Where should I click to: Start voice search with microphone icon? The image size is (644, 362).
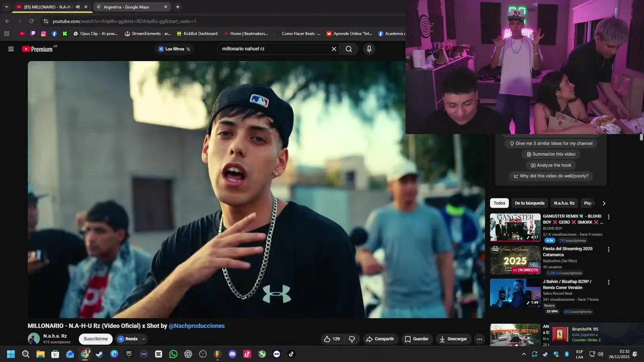tap(369, 49)
